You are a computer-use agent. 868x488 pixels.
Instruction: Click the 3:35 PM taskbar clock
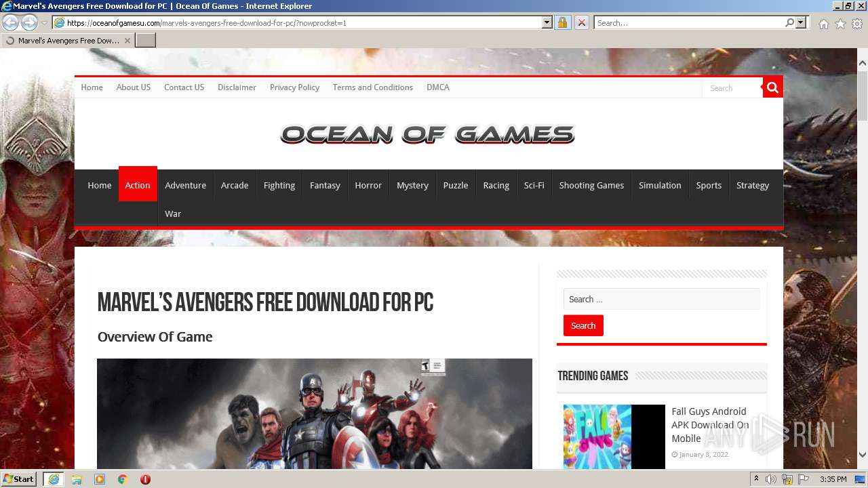pyautogui.click(x=833, y=479)
